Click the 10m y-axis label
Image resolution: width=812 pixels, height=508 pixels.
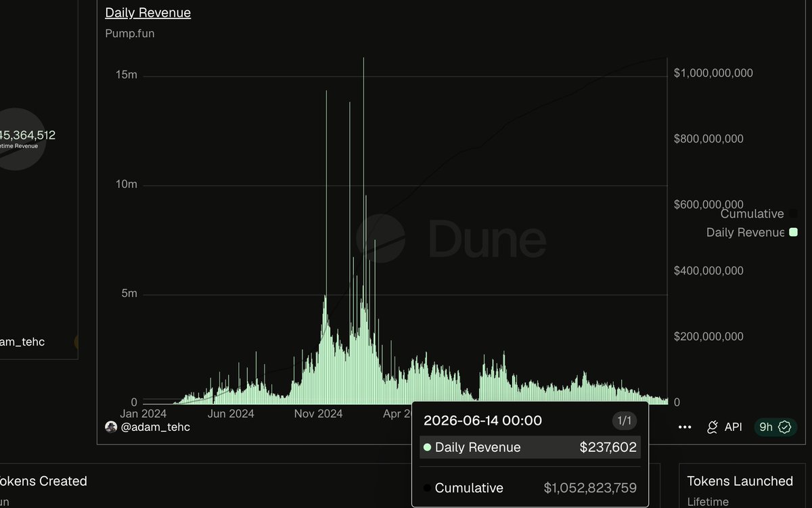click(127, 185)
